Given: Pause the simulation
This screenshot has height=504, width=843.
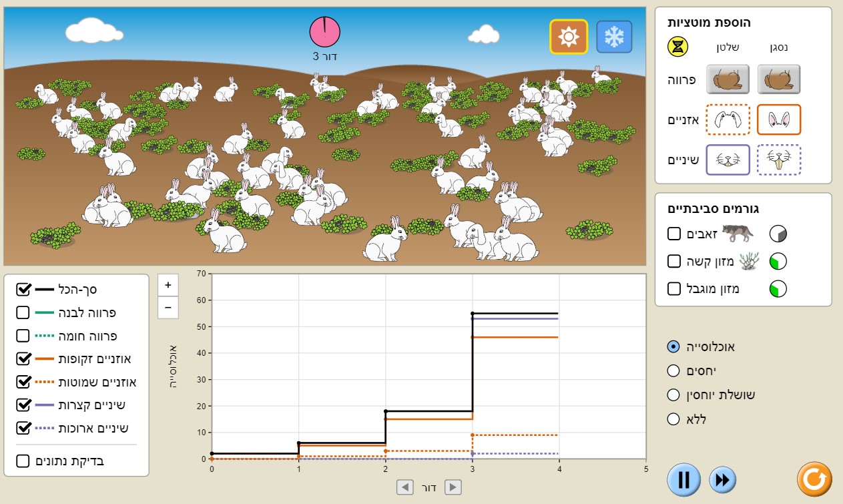Looking at the screenshot, I should (683, 479).
